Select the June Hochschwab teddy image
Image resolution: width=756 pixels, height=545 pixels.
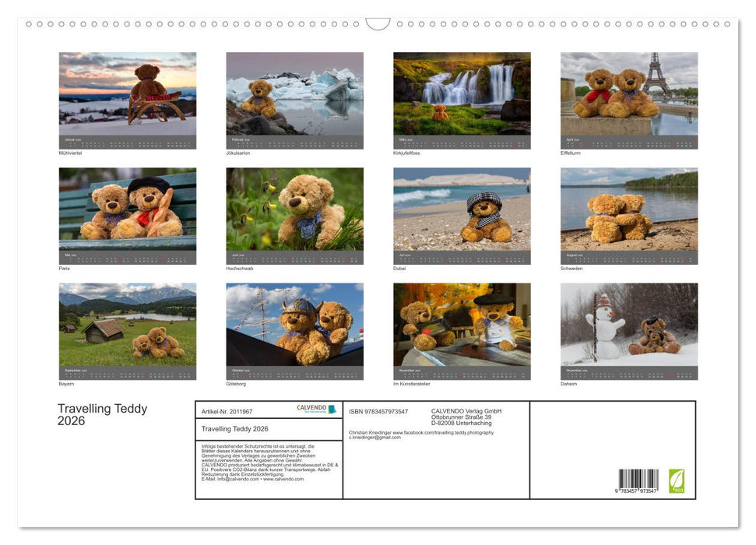tap(294, 216)
